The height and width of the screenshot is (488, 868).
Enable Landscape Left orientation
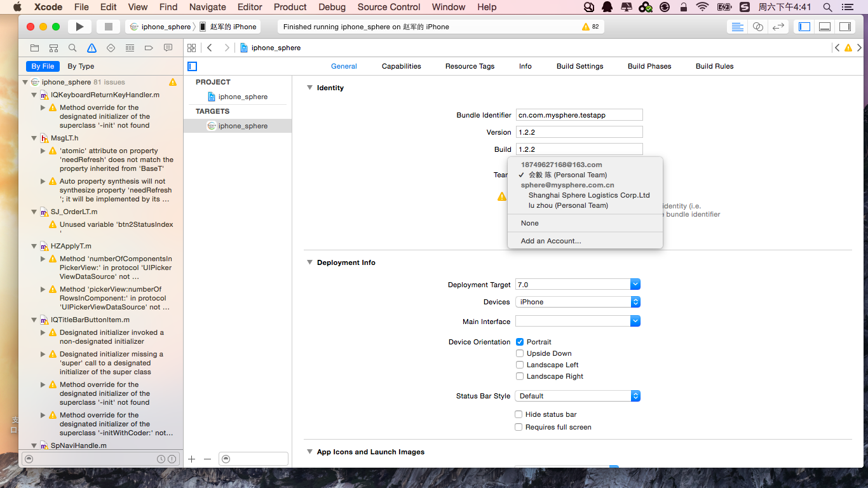click(x=520, y=365)
